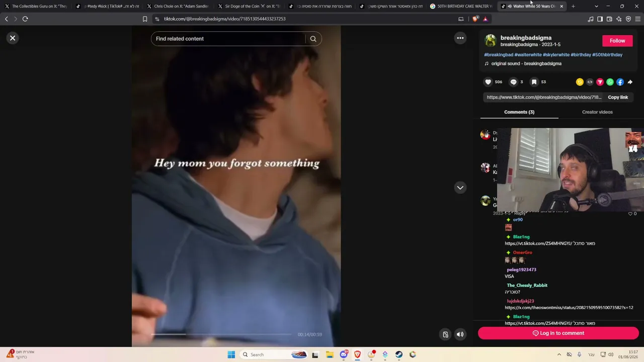Screen dimensions: 644x362
Task: Click the search magnifier in Find related content
Action: tap(313, 39)
